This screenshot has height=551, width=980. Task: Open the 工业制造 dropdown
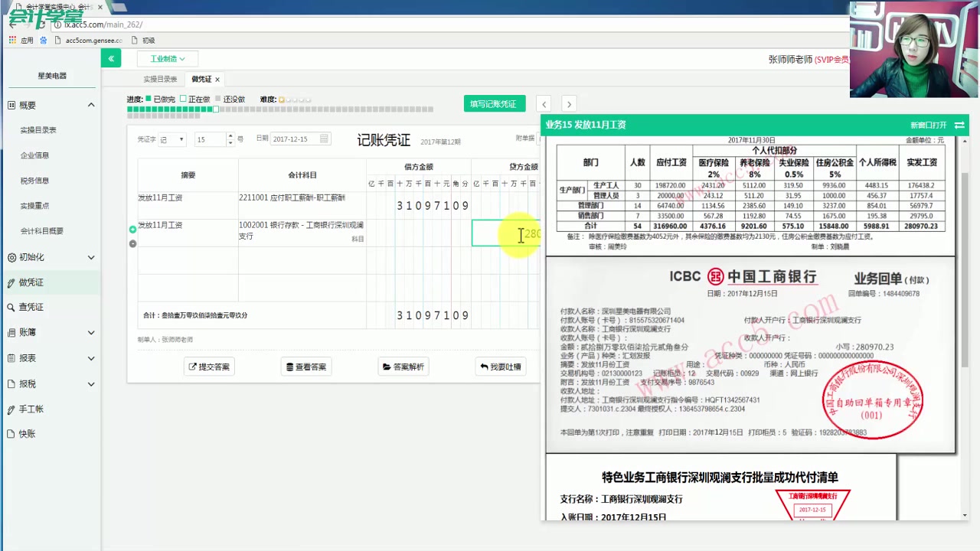pyautogui.click(x=168, y=58)
